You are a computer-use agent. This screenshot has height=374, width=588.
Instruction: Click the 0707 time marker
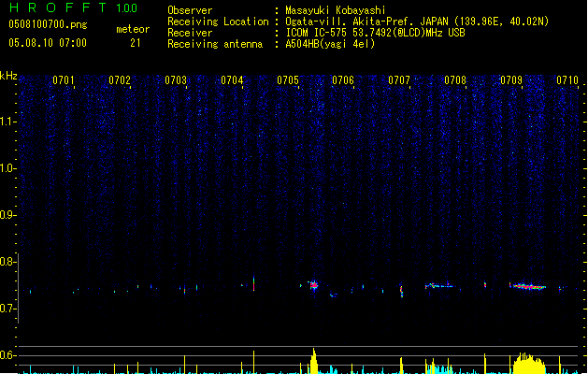pyautogui.click(x=399, y=80)
